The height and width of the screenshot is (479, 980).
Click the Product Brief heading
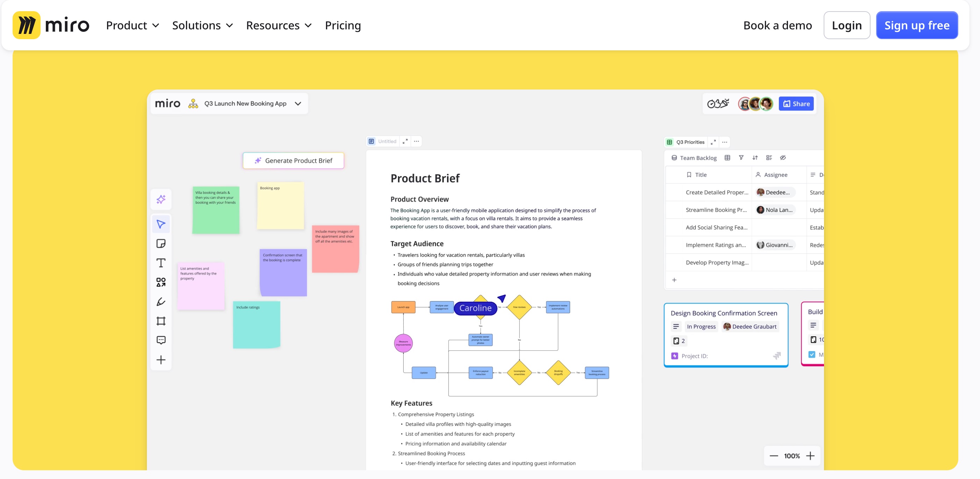425,178
